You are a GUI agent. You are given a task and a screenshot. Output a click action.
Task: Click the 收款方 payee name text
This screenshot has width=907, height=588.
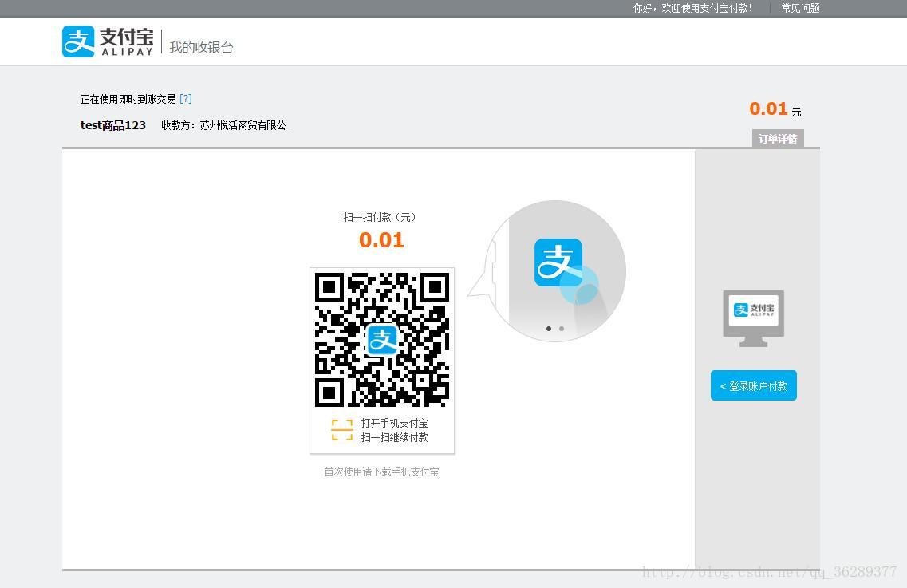pos(228,125)
